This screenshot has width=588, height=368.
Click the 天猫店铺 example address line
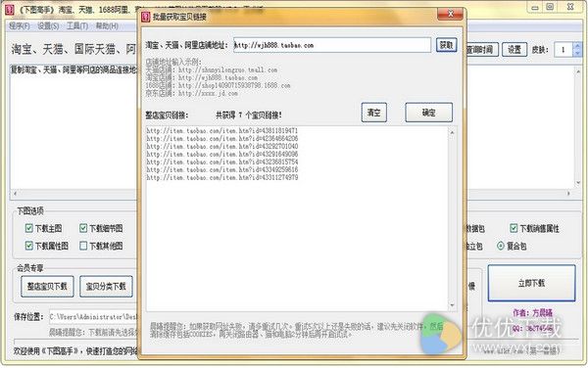tap(212, 70)
